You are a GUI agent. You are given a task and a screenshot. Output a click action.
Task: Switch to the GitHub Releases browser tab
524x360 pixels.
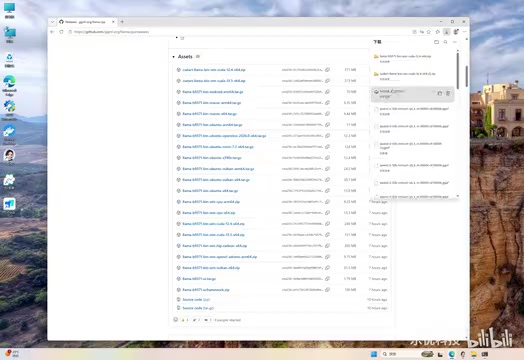pyautogui.click(x=87, y=22)
